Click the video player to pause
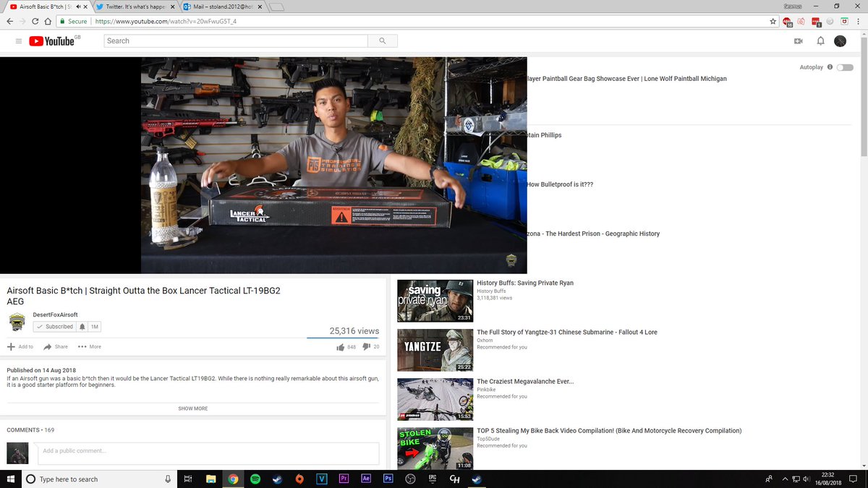The image size is (868, 488). (x=263, y=165)
